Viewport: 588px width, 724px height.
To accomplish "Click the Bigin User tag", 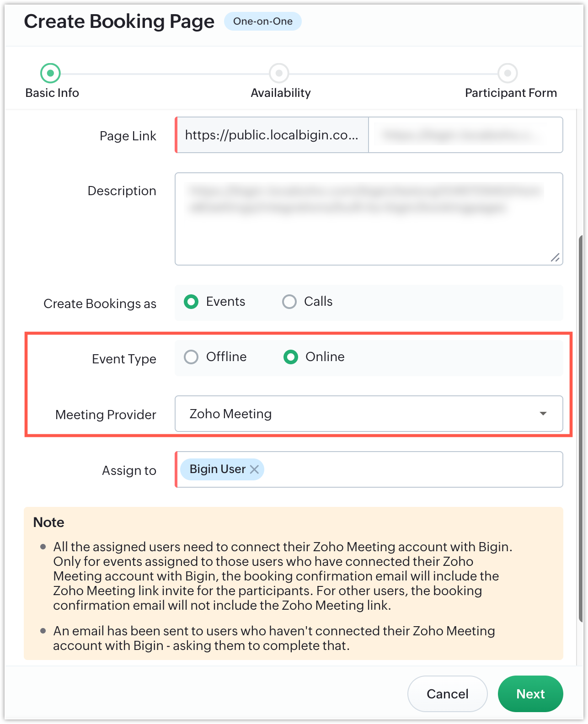I will (x=222, y=469).
